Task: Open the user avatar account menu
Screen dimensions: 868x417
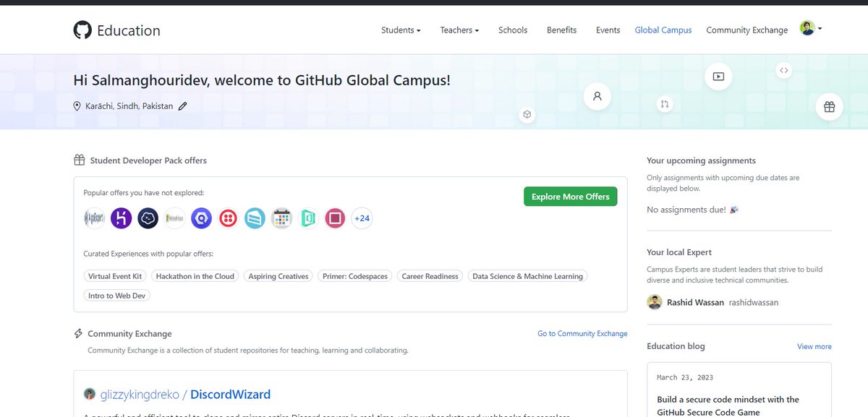Action: [810, 29]
